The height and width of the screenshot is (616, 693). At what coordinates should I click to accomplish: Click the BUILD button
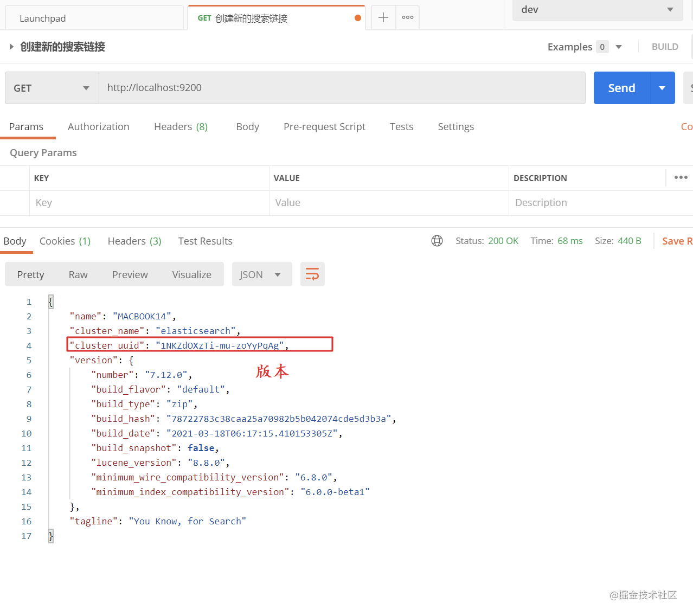(665, 47)
